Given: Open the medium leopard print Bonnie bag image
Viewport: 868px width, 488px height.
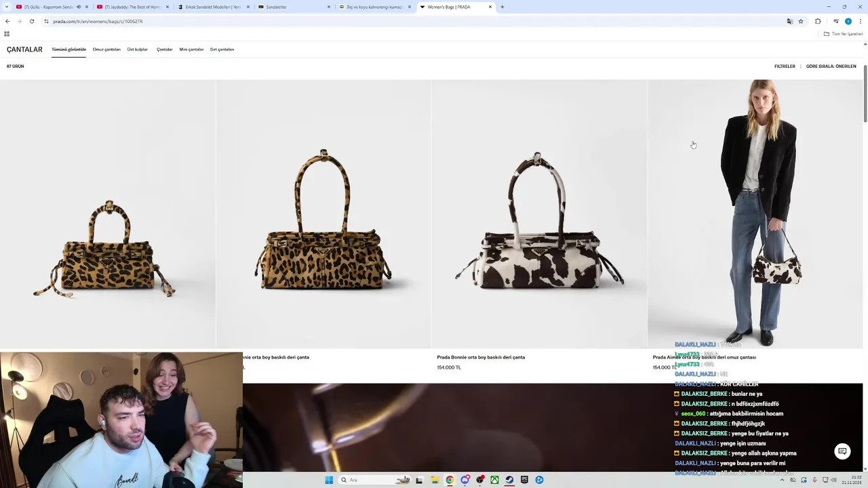Looking at the screenshot, I should 323,214.
